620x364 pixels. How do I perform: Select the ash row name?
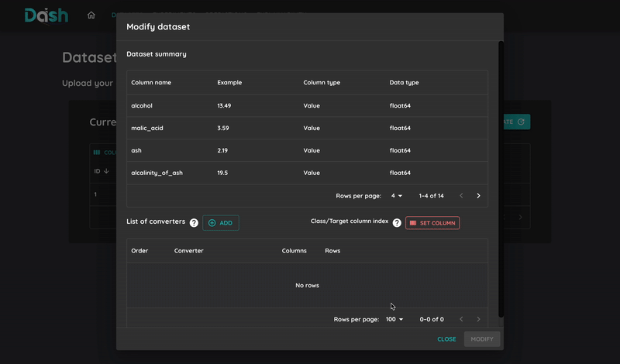point(136,150)
